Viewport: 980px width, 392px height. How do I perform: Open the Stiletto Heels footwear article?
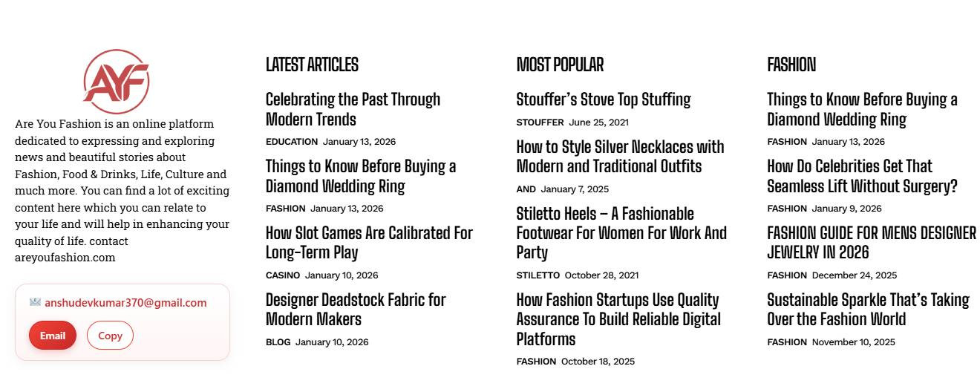pyautogui.click(x=621, y=233)
